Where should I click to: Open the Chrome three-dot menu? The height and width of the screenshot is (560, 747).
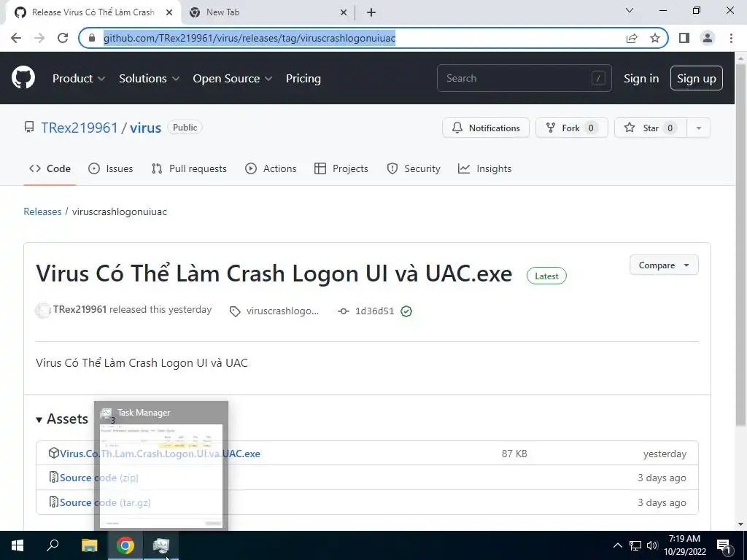tap(731, 38)
